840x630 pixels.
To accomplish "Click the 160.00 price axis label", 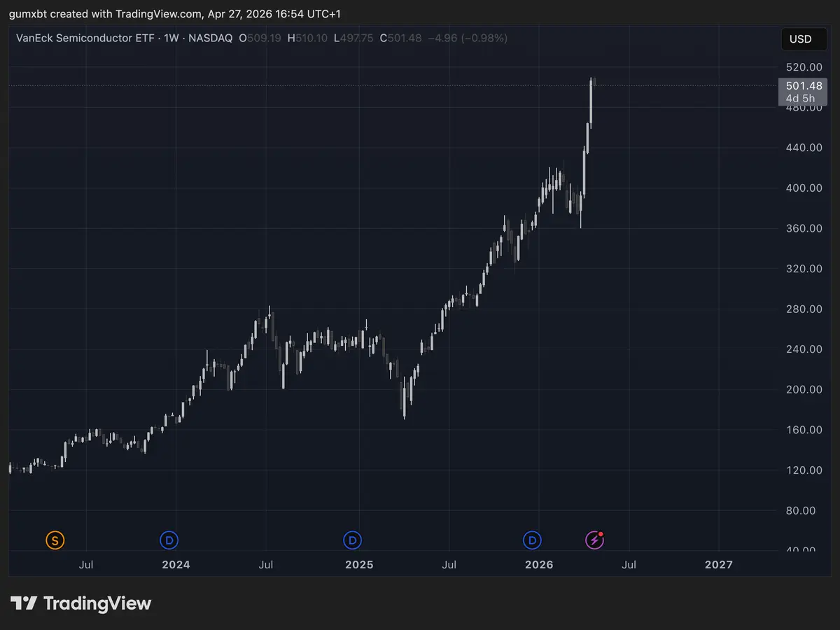I will pos(804,429).
